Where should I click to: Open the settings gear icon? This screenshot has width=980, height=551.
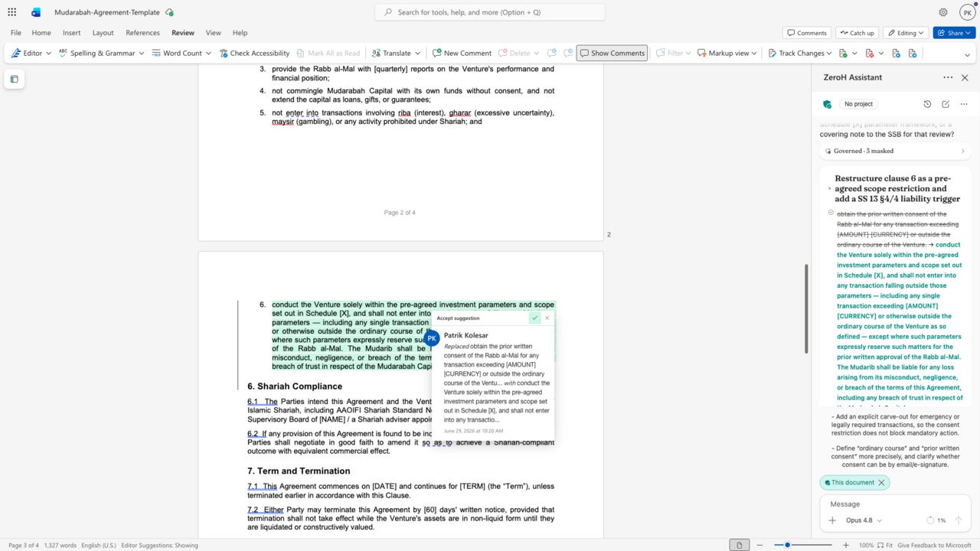tap(943, 12)
